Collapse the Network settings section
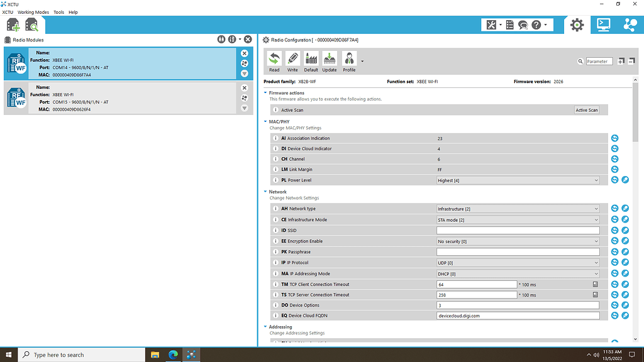The width and height of the screenshot is (644, 362). pyautogui.click(x=266, y=192)
